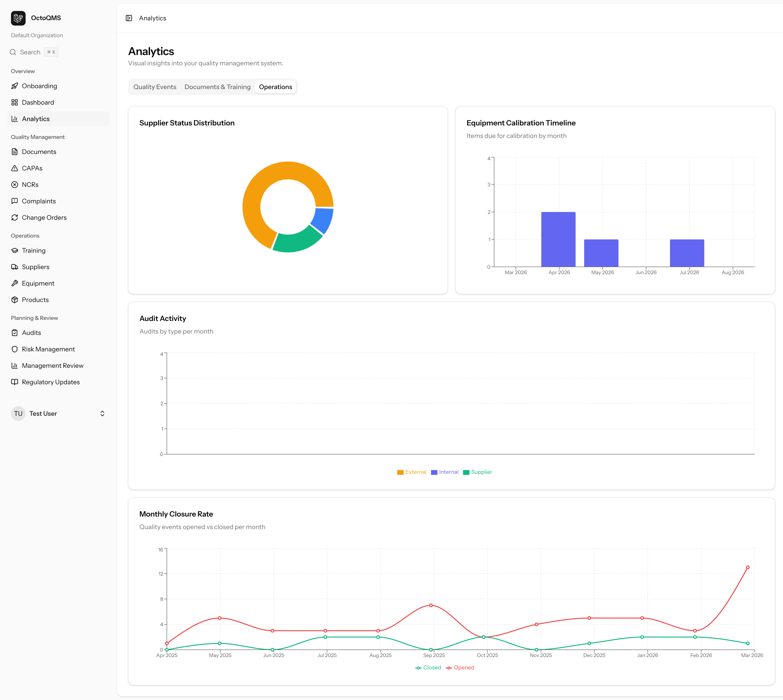Viewport: 783px width, 700px height.
Task: Toggle Internal series in Audit Activity legend
Action: click(x=445, y=472)
